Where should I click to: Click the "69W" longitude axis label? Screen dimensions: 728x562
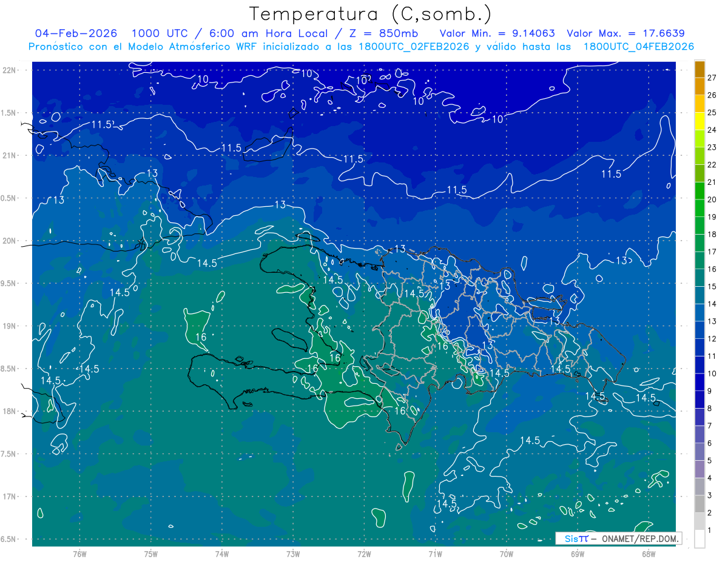click(x=578, y=554)
